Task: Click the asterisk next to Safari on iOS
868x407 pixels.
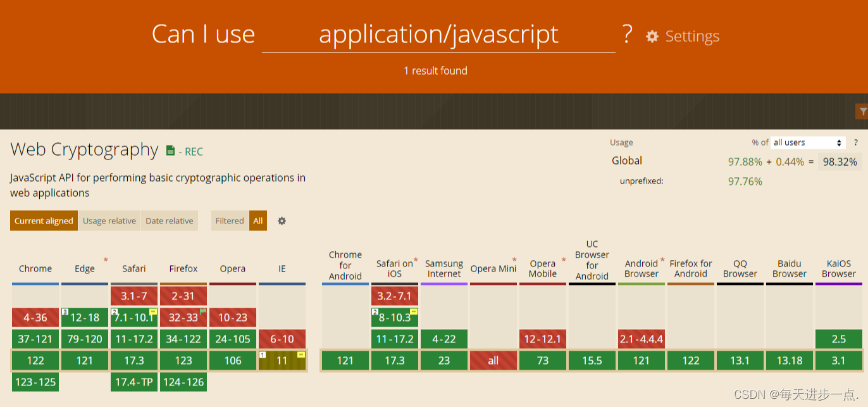Action: coord(416,260)
